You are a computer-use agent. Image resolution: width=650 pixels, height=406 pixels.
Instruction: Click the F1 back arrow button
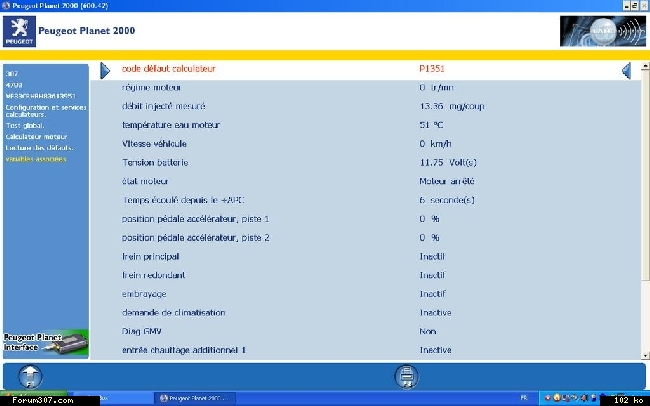(30, 377)
